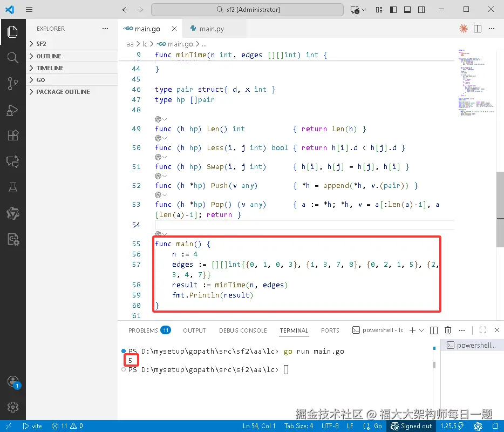Go forward with the right arrow
Viewport: 504px width, 432px height.
click(140, 10)
